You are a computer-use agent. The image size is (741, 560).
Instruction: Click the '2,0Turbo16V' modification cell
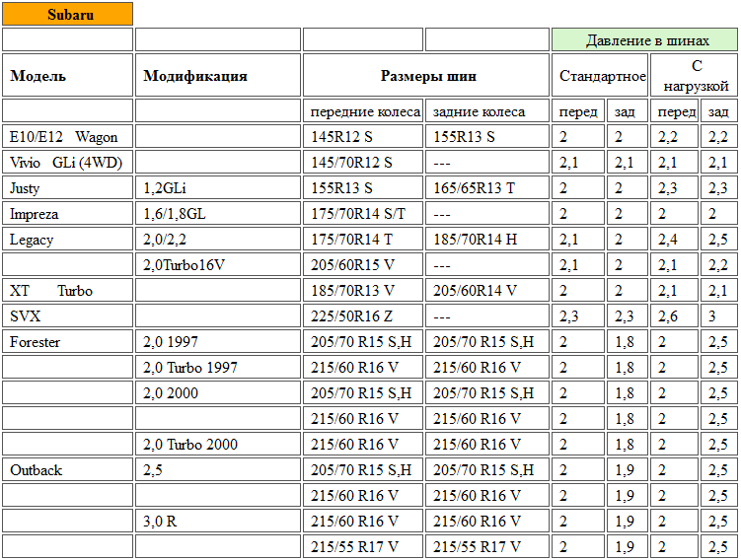(x=218, y=265)
